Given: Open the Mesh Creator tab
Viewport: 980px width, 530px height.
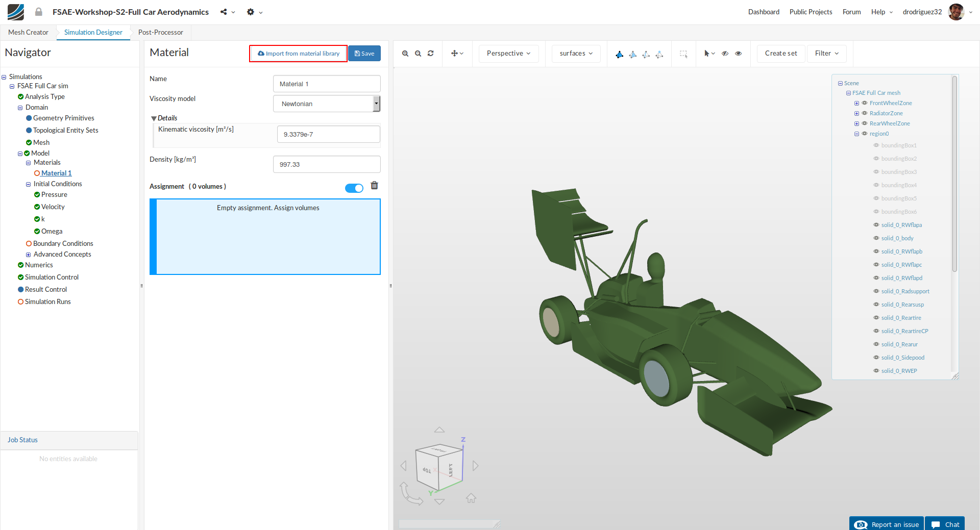Looking at the screenshot, I should [28, 32].
